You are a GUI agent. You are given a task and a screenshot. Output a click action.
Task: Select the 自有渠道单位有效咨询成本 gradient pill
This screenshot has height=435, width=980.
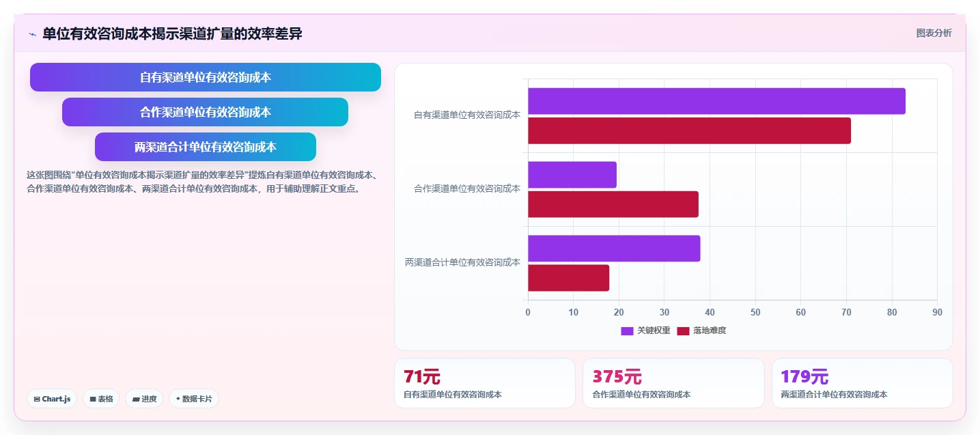(x=206, y=77)
